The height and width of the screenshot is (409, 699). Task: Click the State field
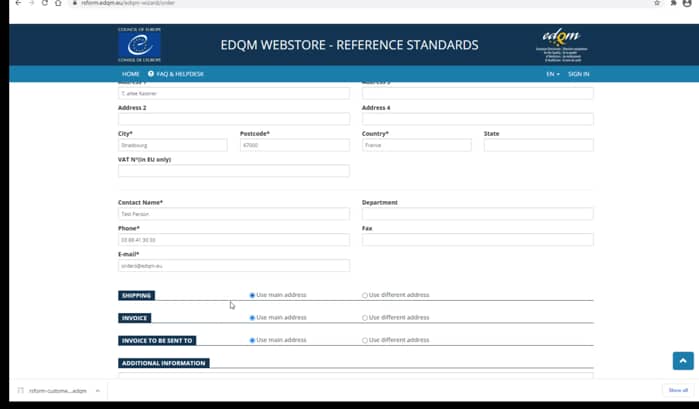[539, 145]
